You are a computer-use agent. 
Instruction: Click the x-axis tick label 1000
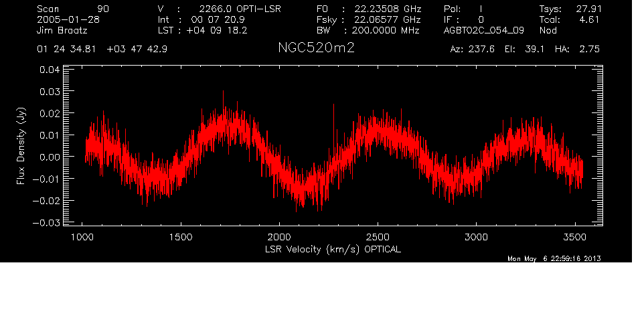coord(82,237)
